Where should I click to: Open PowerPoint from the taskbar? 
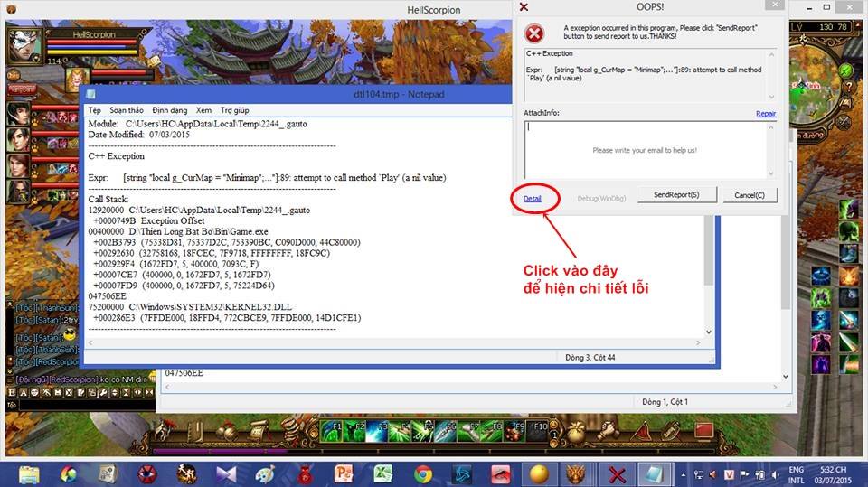(344, 475)
